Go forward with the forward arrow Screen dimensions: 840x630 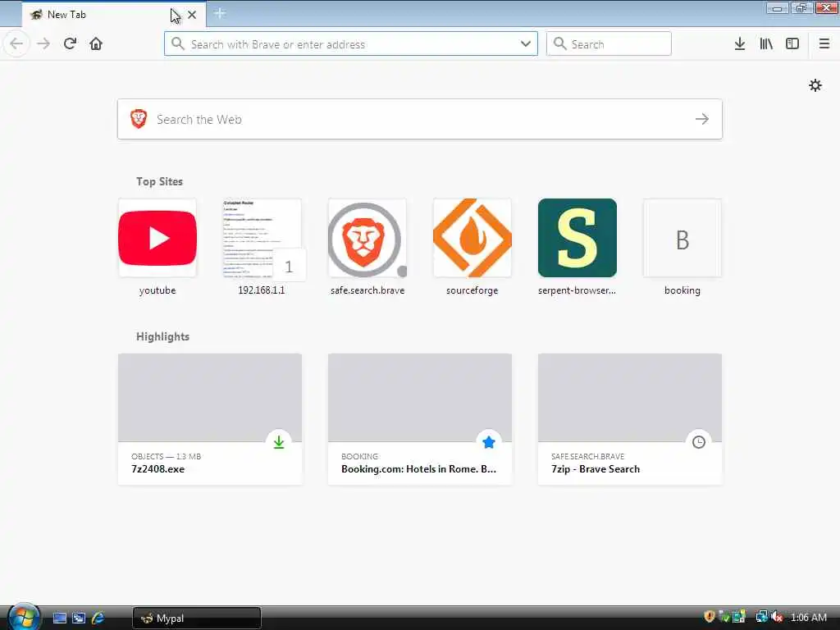pos(43,43)
